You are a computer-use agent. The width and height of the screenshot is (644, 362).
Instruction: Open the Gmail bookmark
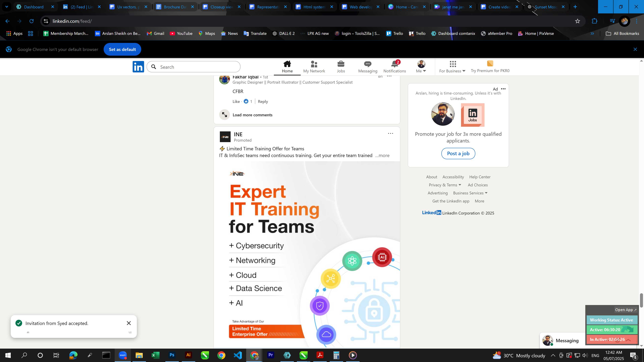[x=155, y=34]
